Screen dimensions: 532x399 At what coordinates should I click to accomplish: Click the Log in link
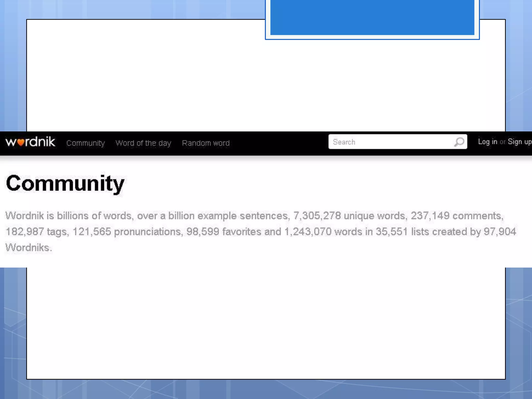pos(488,142)
